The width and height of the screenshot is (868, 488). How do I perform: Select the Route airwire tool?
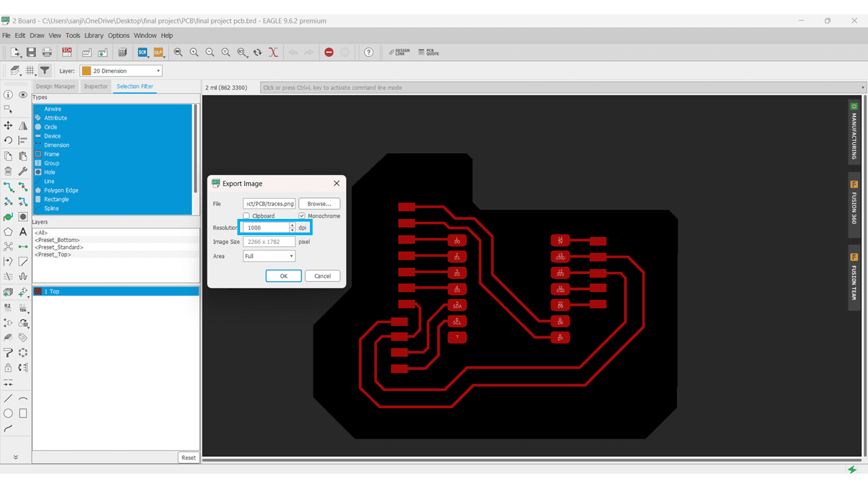click(8, 186)
